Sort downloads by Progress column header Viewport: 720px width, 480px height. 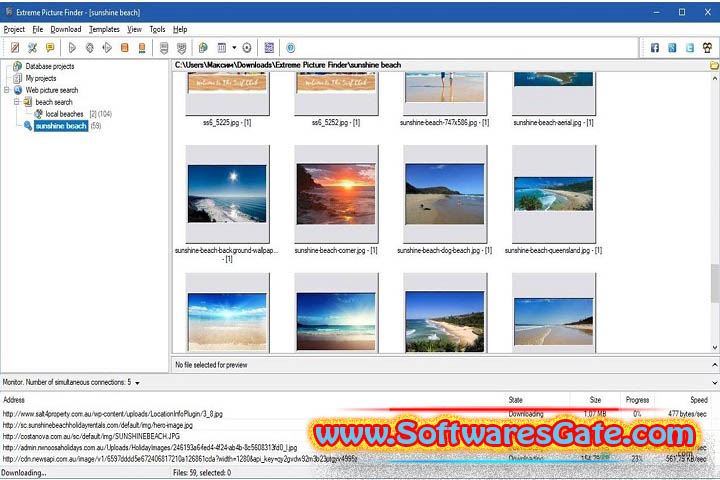637,400
